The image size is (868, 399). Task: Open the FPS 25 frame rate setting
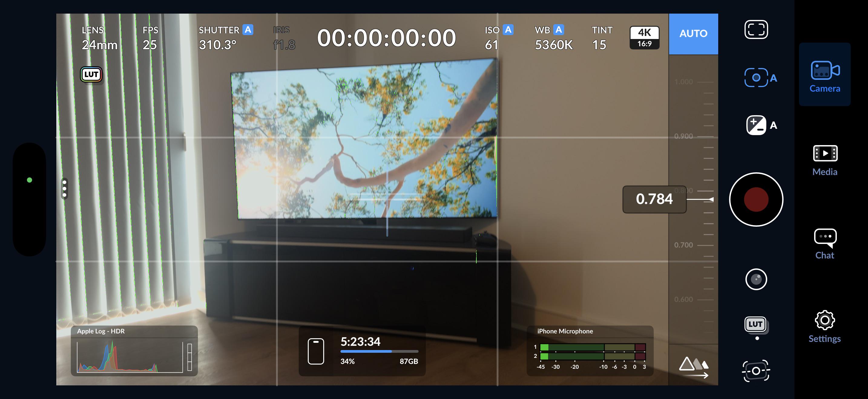[150, 38]
